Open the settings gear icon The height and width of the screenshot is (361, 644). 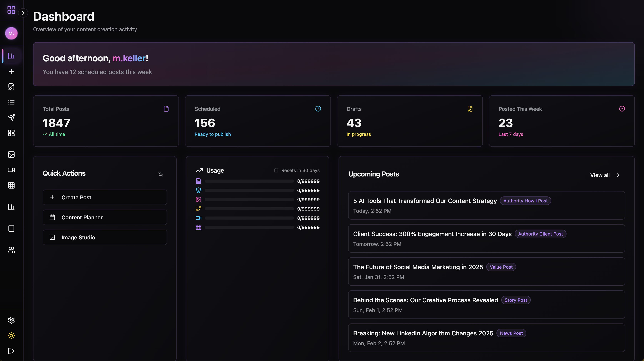(11, 320)
